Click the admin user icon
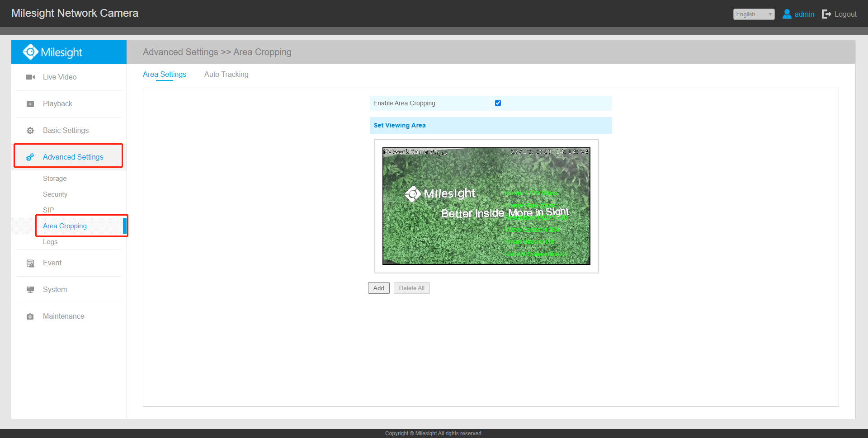Viewport: 868px width, 438px height. (x=787, y=14)
